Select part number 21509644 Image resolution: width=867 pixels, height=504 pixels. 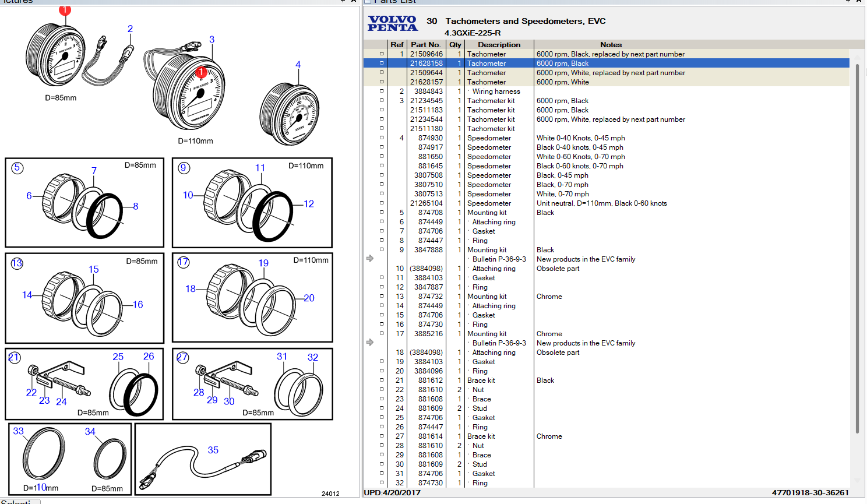(427, 72)
